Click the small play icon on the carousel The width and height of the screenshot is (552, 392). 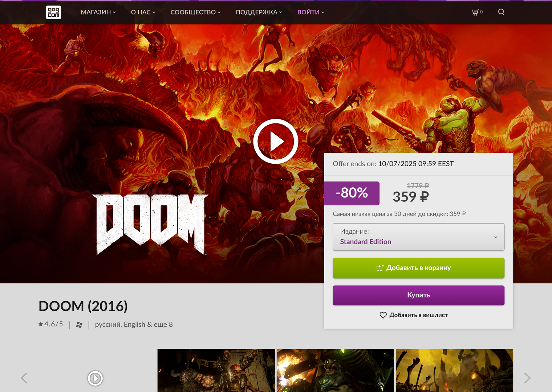click(x=95, y=378)
